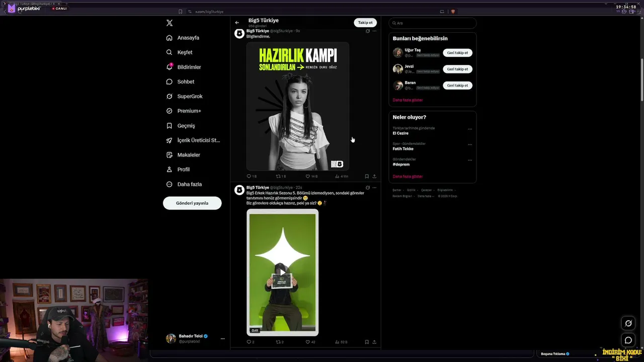644x362 pixels.
Task: Click the X logo in the sidebar
Action: [170, 23]
